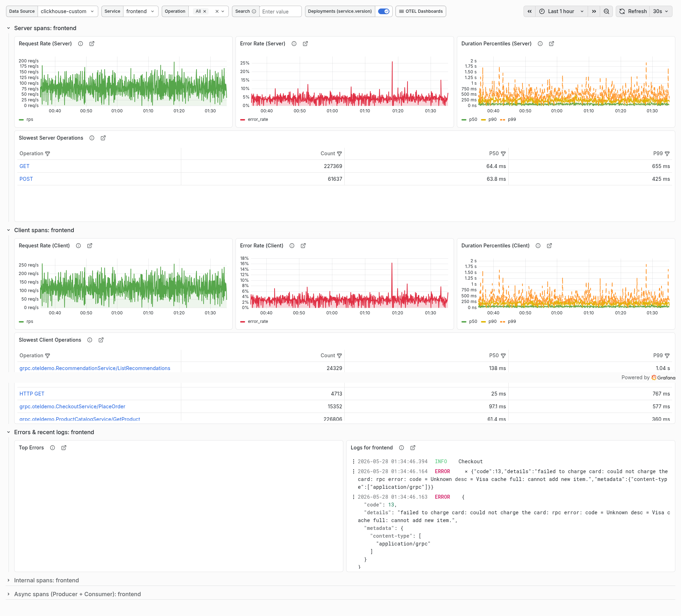Image resolution: width=681 pixels, height=616 pixels.
Task: Open GET operation link
Action: click(x=24, y=166)
